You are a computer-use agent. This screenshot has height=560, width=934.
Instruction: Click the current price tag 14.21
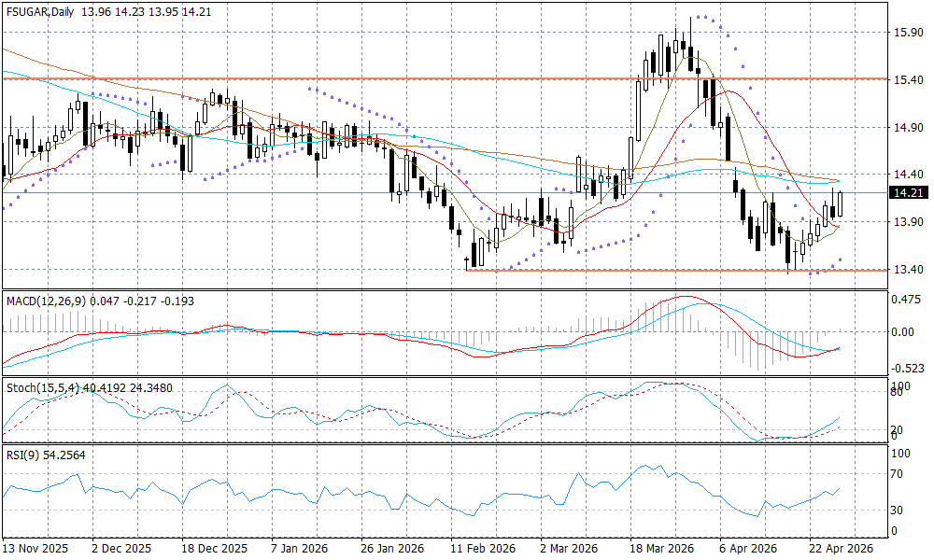(909, 193)
